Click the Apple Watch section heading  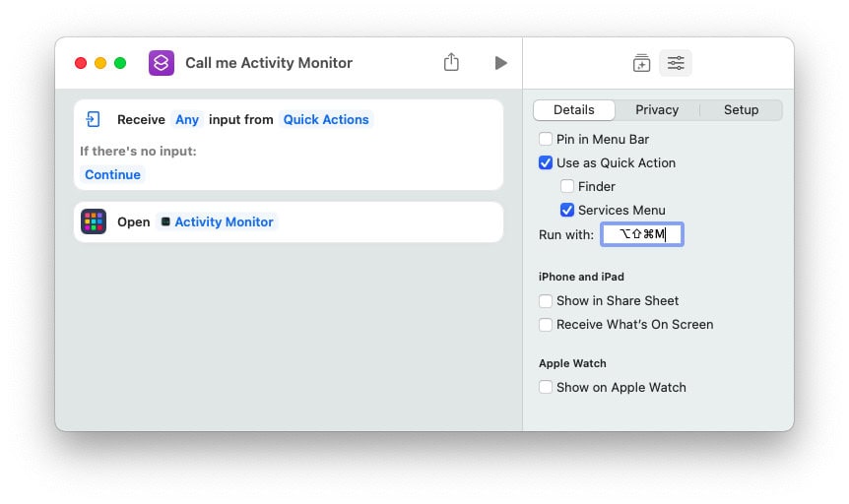tap(572, 363)
